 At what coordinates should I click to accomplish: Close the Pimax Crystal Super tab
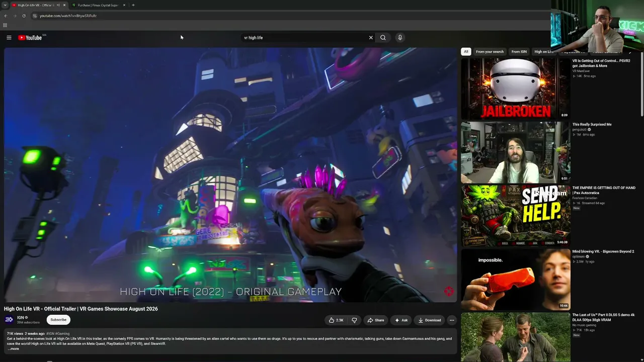124,5
